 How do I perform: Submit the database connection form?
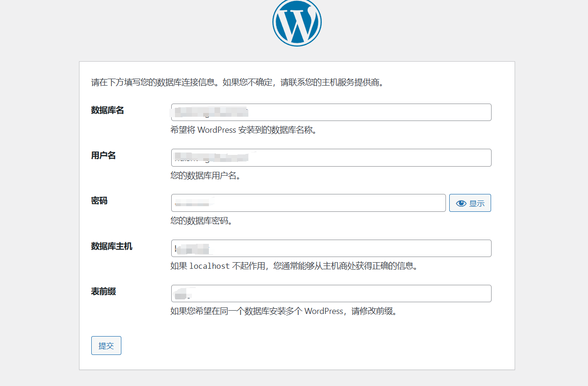(106, 345)
